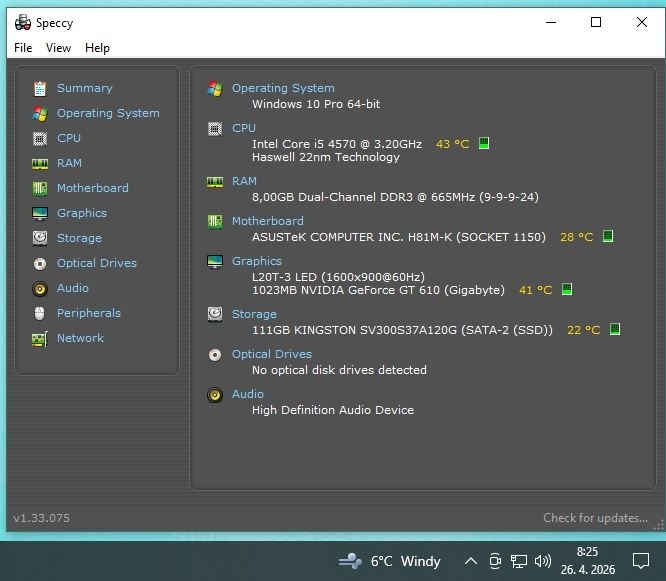Click the CPU heading link in summary
The height and width of the screenshot is (581, 666).
pos(244,128)
